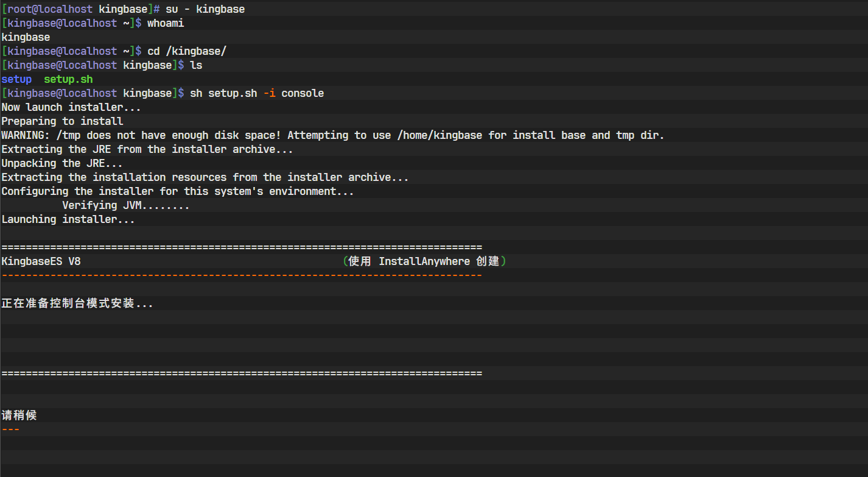The image size is (868, 477).
Task: Click "Extracting the installation resources" output line
Action: [x=205, y=177]
